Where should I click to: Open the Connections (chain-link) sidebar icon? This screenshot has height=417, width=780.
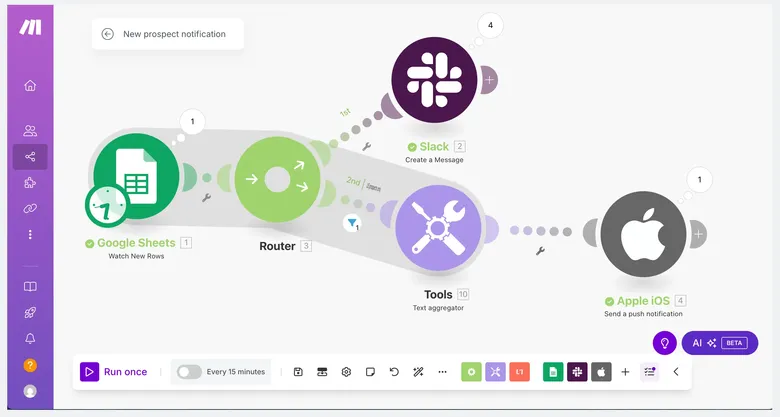(30, 208)
